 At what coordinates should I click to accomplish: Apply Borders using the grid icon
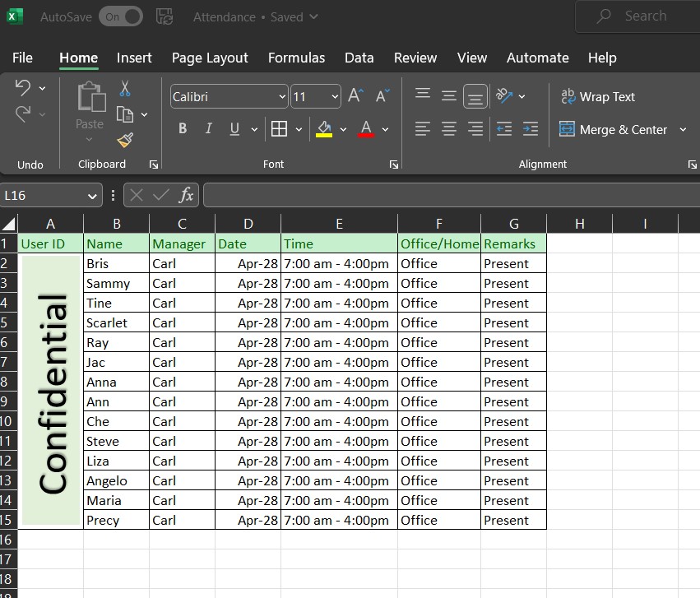click(279, 129)
